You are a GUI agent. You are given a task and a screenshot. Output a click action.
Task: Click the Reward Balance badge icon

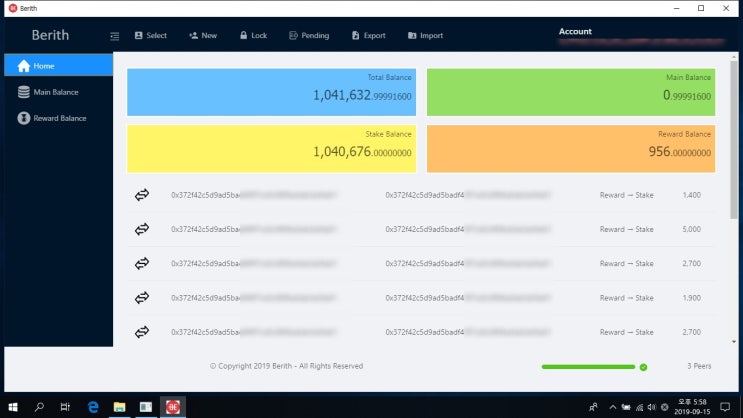coord(24,118)
